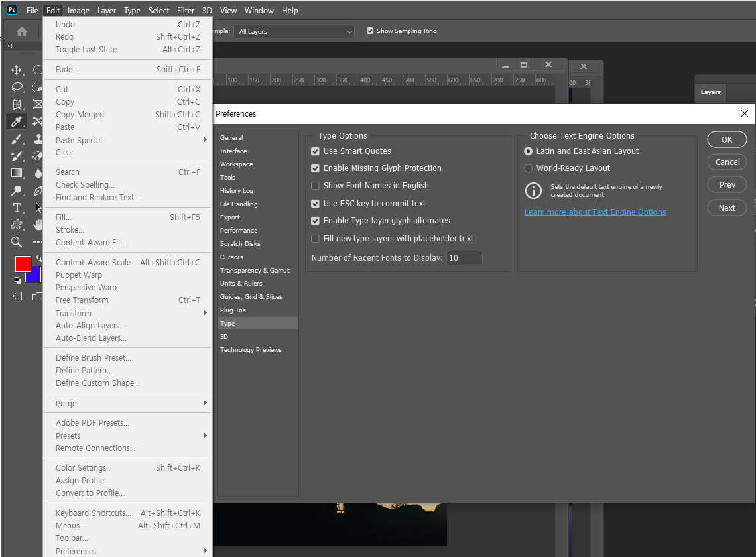Select the Perspective Crop tool
Viewport: 756px width, 557px height.
pos(17,104)
